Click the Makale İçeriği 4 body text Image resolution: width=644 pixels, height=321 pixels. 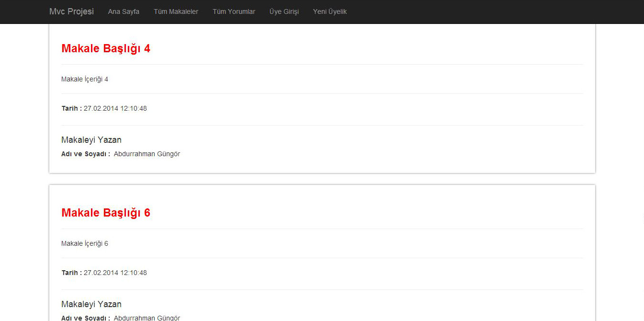pos(85,79)
